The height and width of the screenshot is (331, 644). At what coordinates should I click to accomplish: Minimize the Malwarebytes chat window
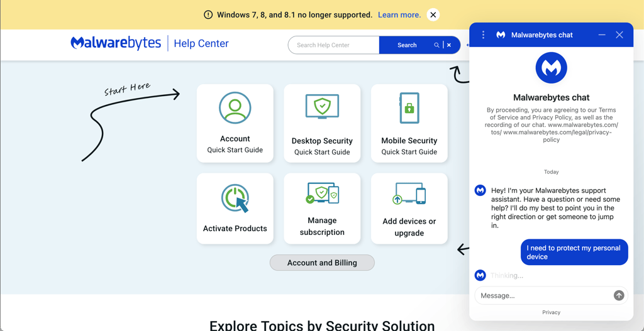point(602,35)
